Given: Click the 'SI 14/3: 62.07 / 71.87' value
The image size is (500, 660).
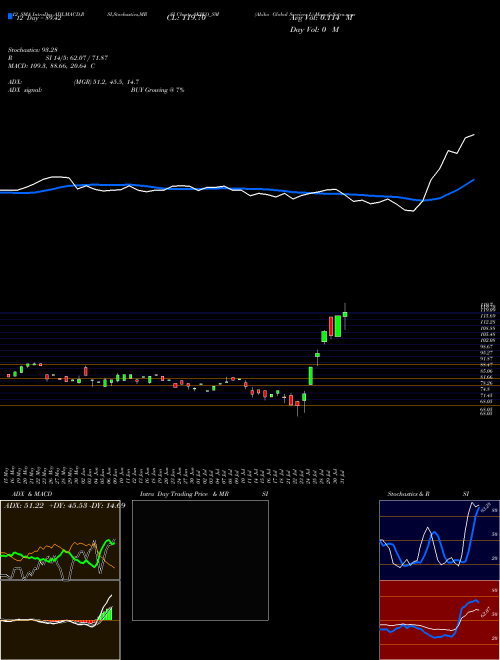Looking at the screenshot, I should (x=75, y=58).
